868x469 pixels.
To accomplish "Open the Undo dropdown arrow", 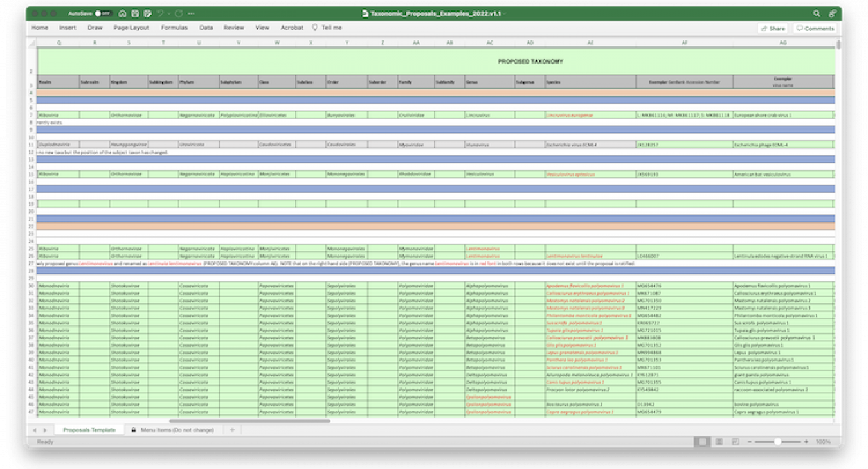I will 169,13.
